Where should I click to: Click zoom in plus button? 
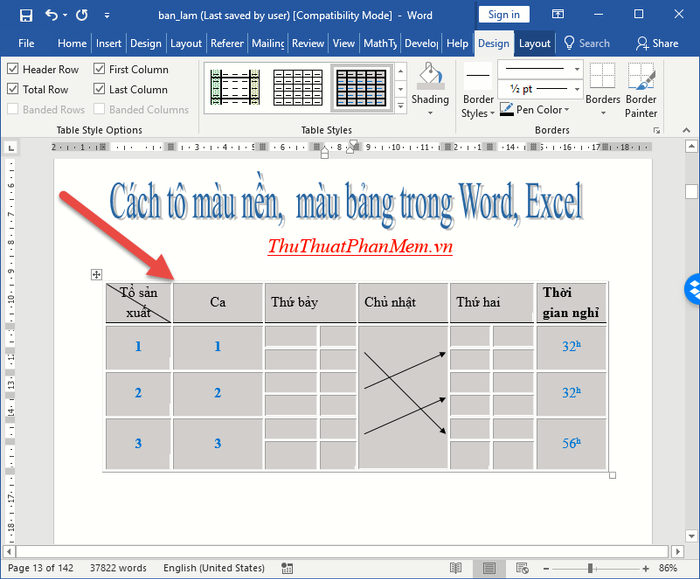click(x=646, y=568)
